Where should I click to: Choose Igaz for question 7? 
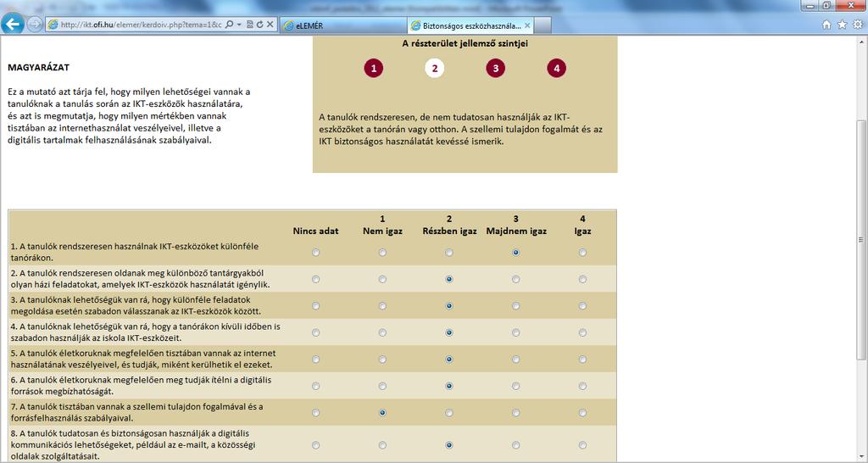pos(582,413)
